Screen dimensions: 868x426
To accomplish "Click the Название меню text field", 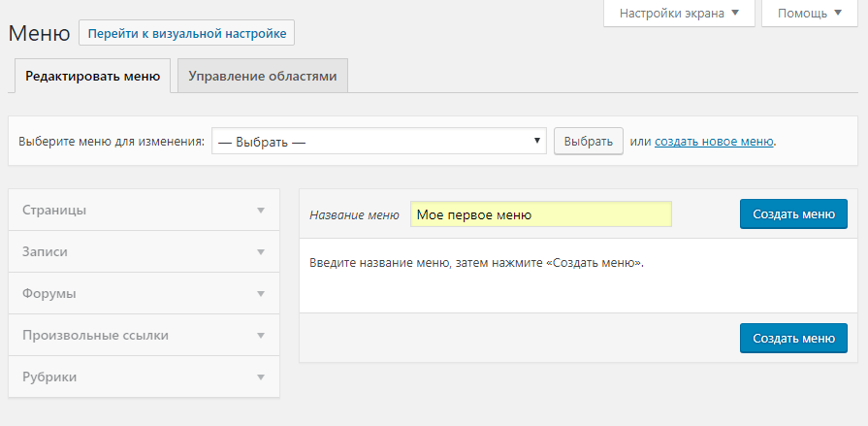I will (x=540, y=214).
